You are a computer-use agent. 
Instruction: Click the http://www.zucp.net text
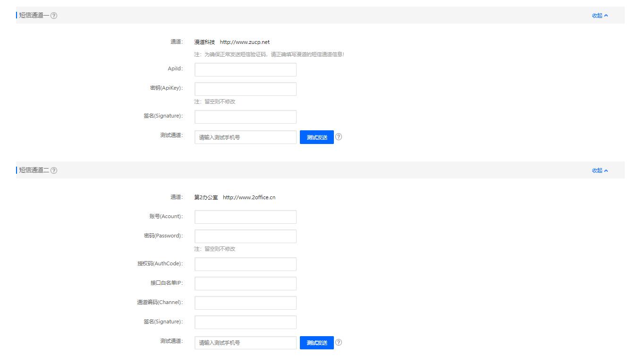click(245, 42)
